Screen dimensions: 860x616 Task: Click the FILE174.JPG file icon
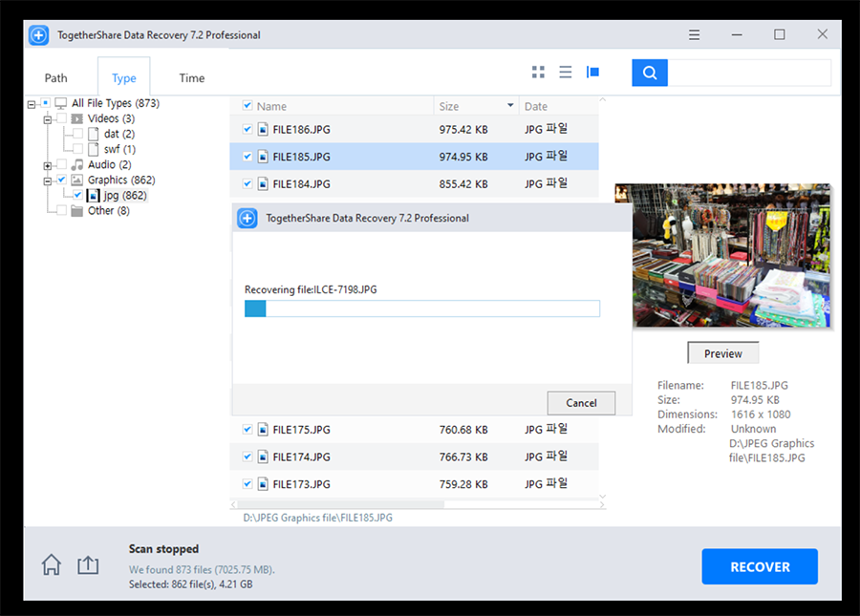click(263, 457)
